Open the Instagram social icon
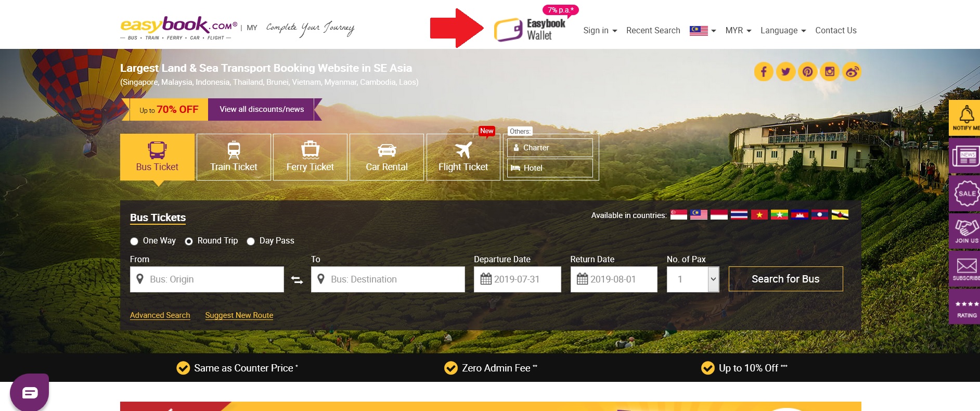 pyautogui.click(x=830, y=72)
